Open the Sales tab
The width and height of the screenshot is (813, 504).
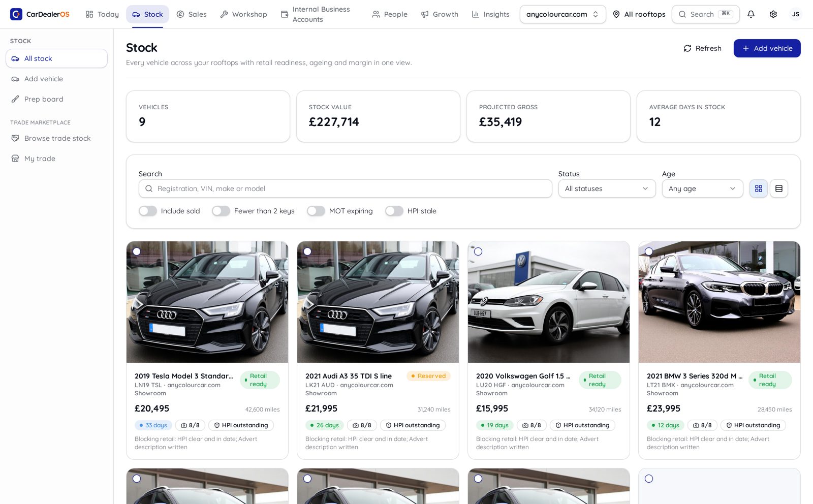coord(192,14)
